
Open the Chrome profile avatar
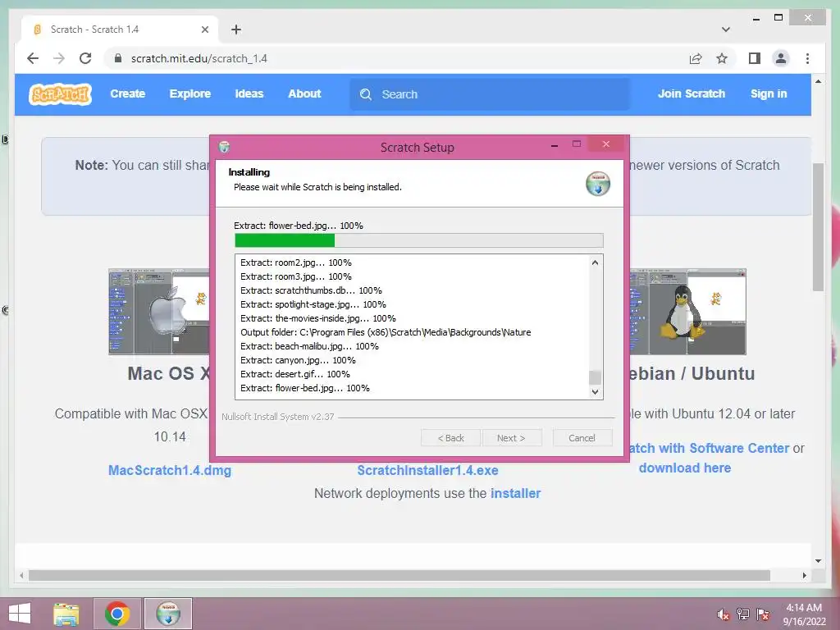point(781,58)
